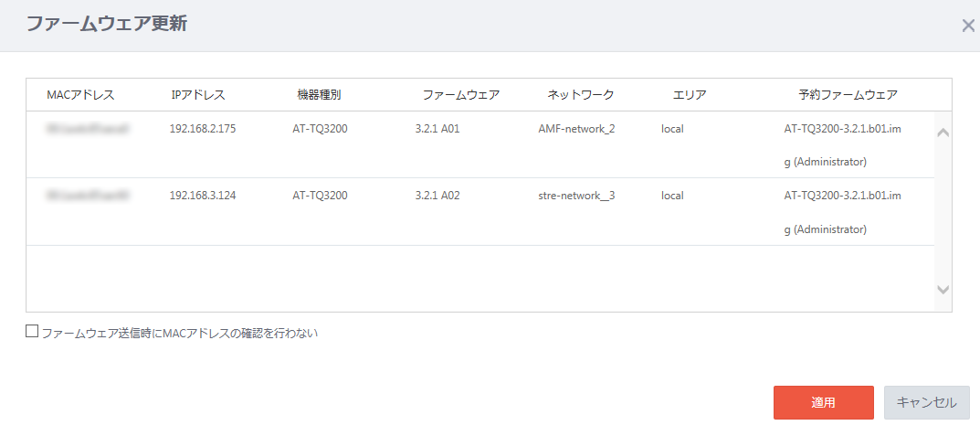Screen dimensions: 980x436
Task: Click the 機器種別 column header
Action: coord(319,95)
